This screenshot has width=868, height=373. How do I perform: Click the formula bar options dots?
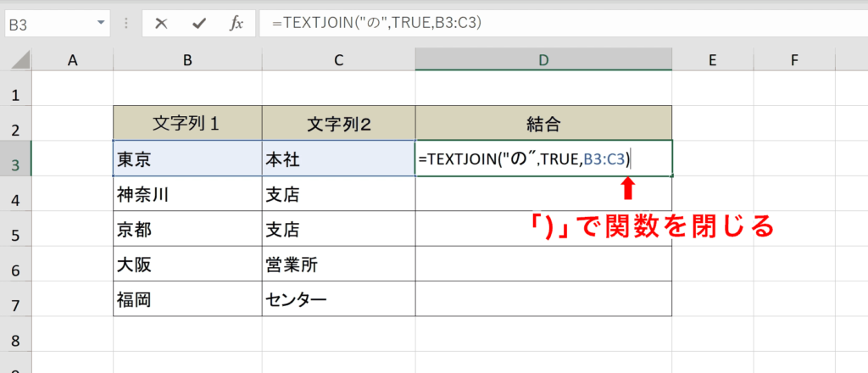pos(127,24)
